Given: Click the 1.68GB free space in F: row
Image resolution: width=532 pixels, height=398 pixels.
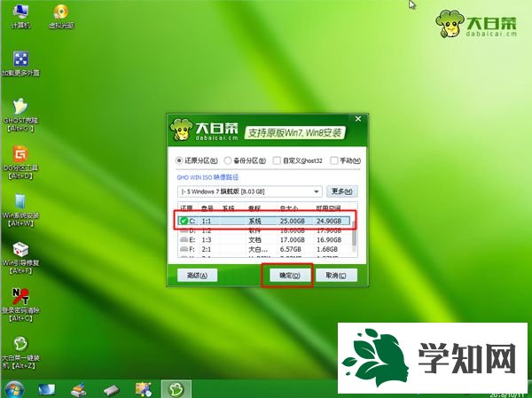Looking at the screenshot, I should (326, 249).
